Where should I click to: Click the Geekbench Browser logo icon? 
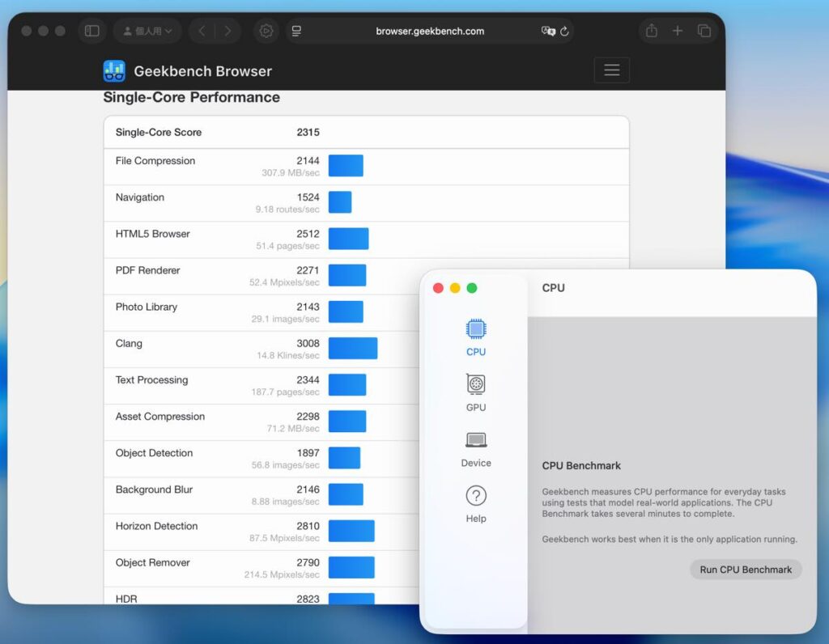click(x=114, y=71)
